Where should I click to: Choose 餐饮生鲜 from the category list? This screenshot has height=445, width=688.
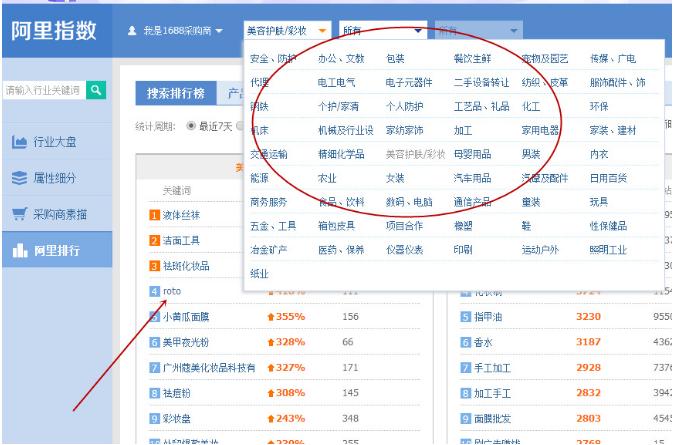[x=472, y=59]
